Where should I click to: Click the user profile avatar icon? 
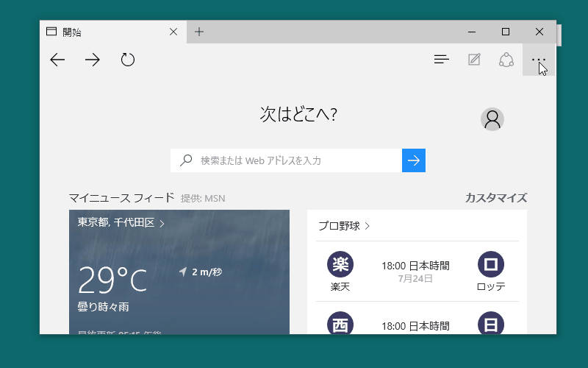coord(492,119)
